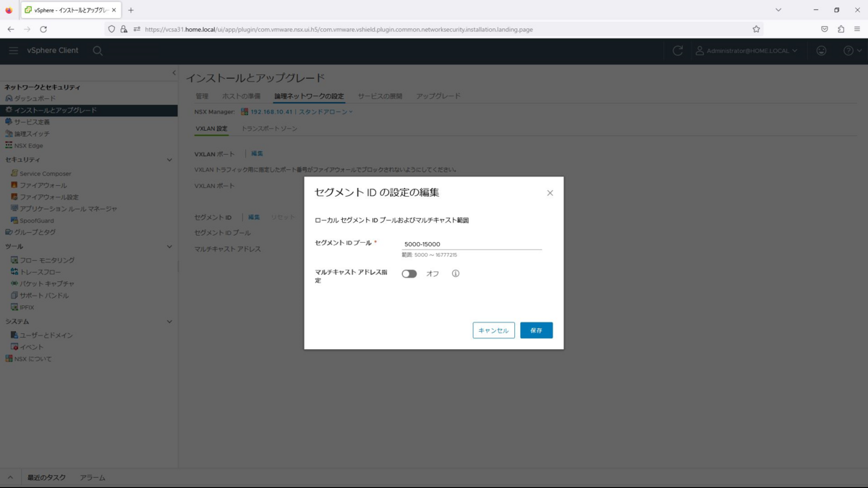Open ファイアウォール設定 in the sidebar
868x488 pixels.
pos(48,197)
